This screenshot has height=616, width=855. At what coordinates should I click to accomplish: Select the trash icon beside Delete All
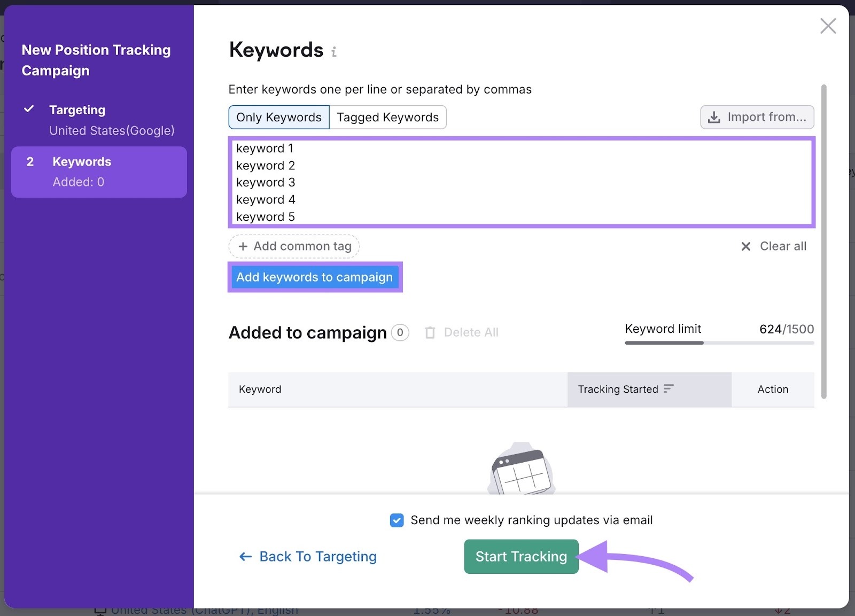(x=430, y=332)
